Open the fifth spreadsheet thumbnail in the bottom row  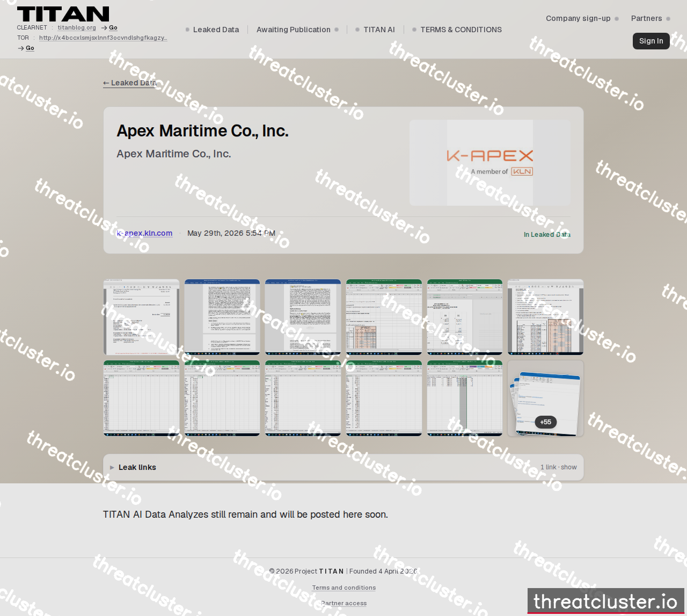[x=465, y=398]
